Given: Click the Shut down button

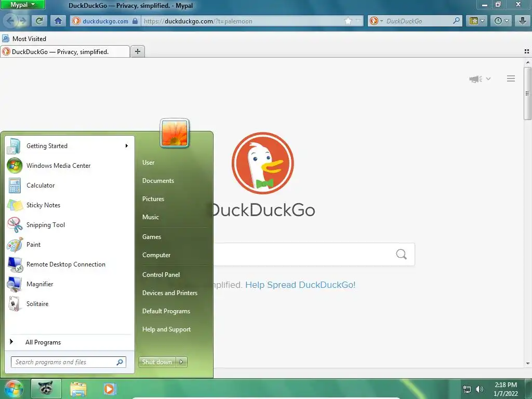Looking at the screenshot, I should click(157, 362).
